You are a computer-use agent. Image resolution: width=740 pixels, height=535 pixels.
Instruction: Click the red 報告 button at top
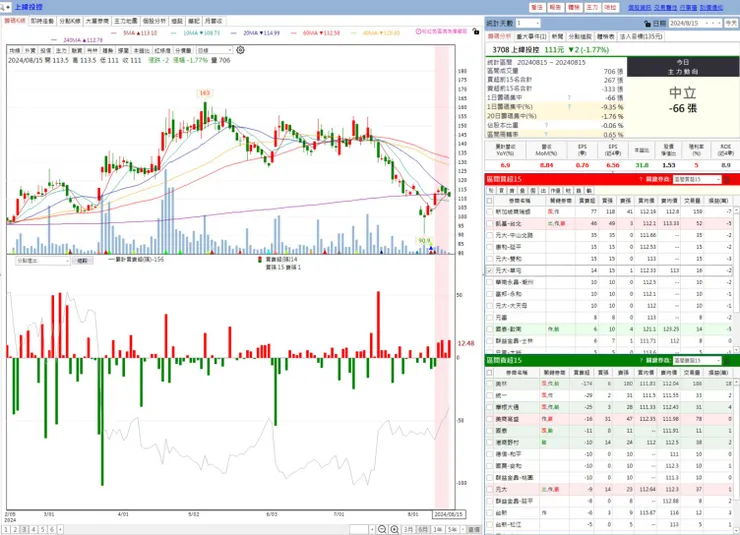point(555,8)
